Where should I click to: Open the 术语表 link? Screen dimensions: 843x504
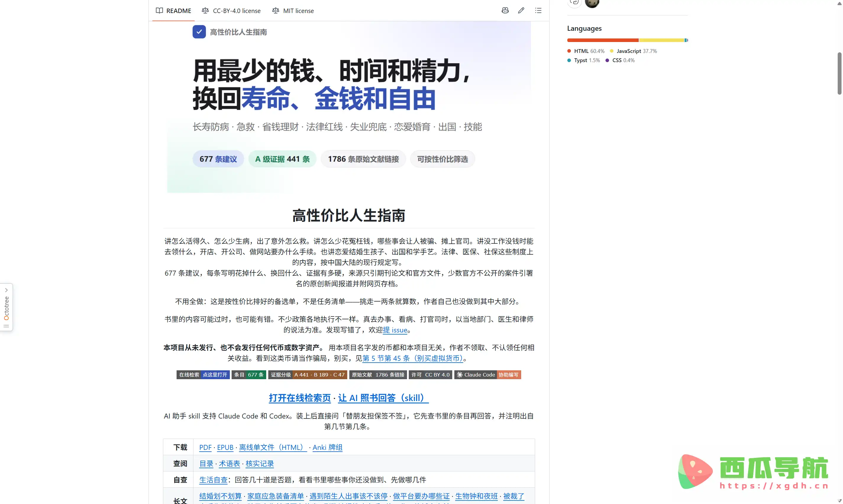(x=229, y=463)
